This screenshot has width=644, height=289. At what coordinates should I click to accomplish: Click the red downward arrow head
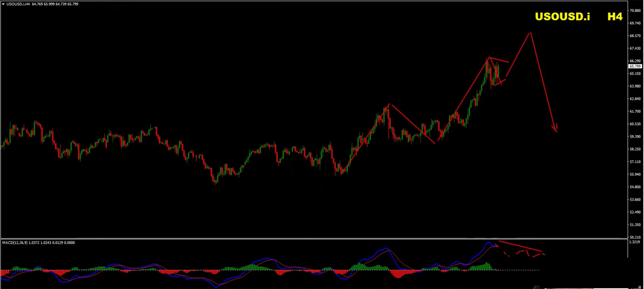tap(556, 130)
